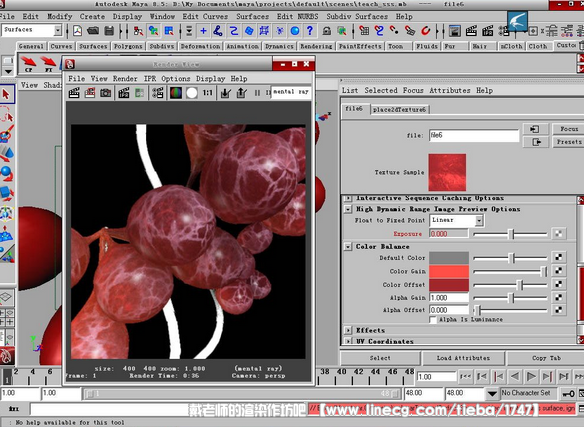Toggle the alpha channel white circle icon

click(x=191, y=93)
